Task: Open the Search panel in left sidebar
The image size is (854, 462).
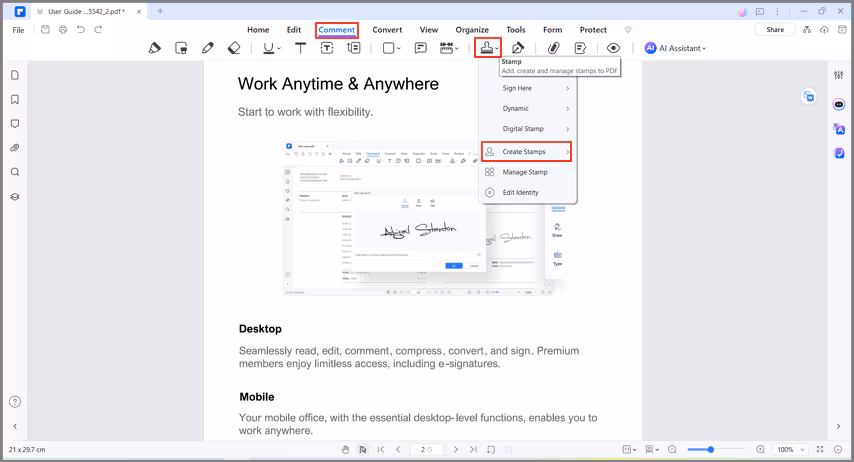Action: pyautogui.click(x=15, y=172)
